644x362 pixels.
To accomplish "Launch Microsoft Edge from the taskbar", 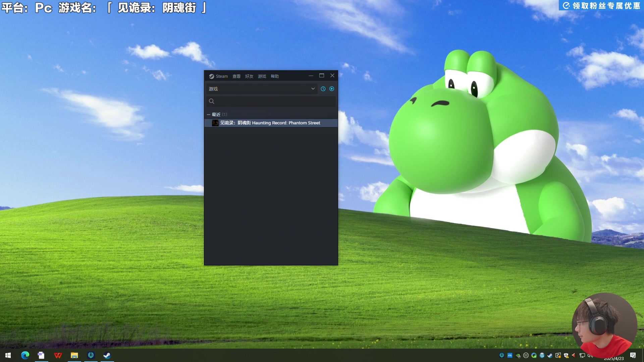I will 25,355.
